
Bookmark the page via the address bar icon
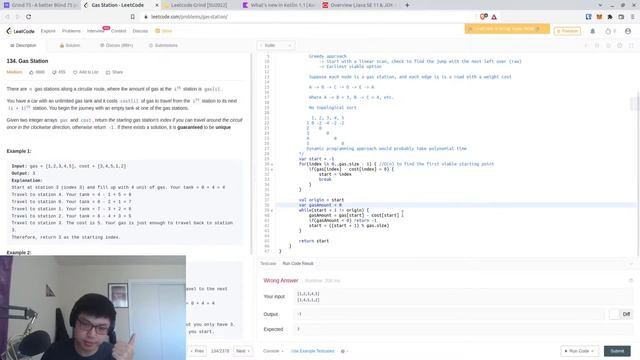click(x=133, y=17)
